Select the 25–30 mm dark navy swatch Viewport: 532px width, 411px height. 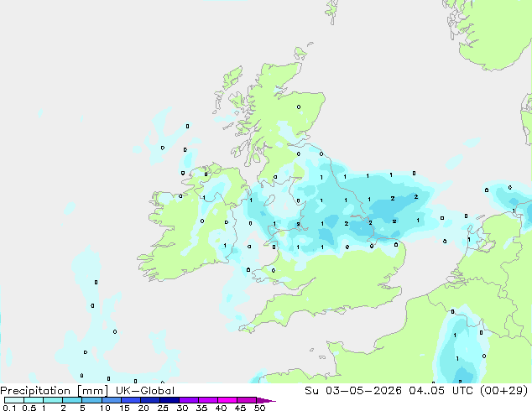tap(169, 400)
